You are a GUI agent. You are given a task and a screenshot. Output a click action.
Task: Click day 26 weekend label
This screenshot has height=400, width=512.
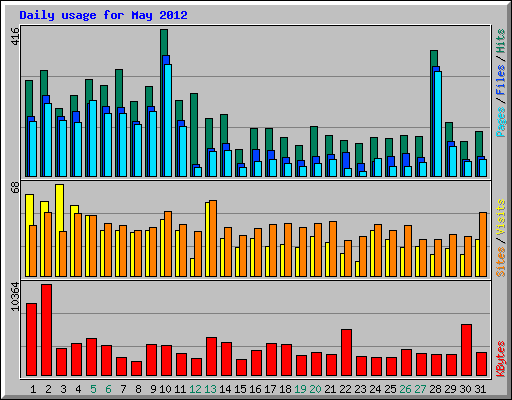coord(405,389)
